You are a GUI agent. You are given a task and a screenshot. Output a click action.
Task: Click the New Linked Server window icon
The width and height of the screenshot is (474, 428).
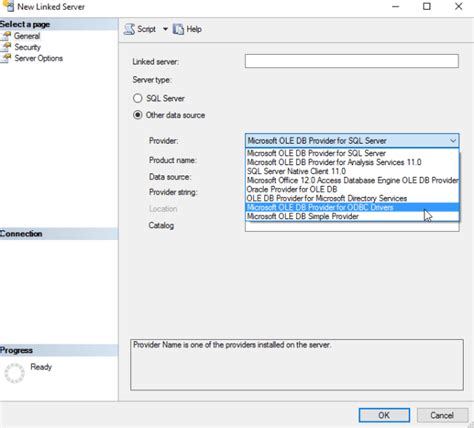[x=8, y=6]
